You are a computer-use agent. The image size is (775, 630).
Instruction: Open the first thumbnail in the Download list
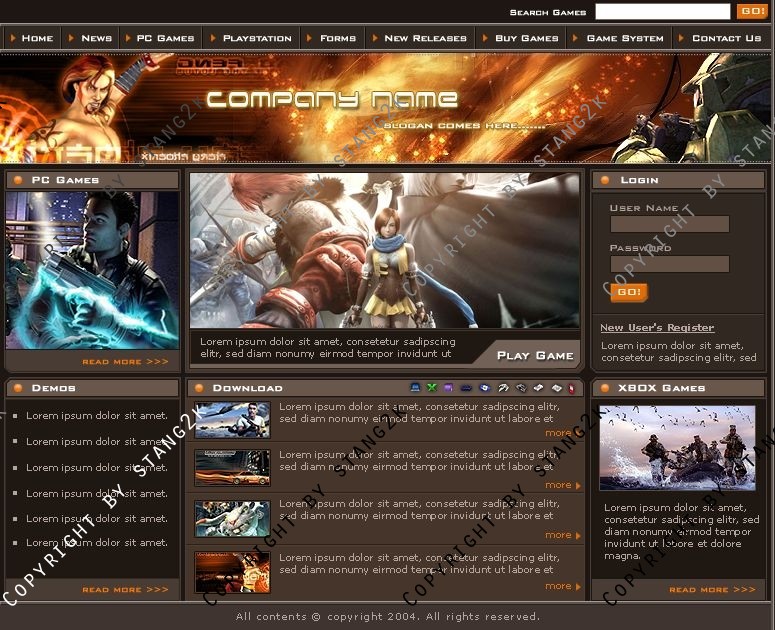point(232,420)
